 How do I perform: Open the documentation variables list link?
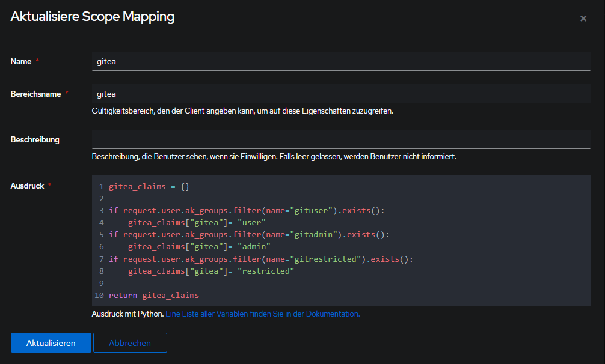(262, 314)
